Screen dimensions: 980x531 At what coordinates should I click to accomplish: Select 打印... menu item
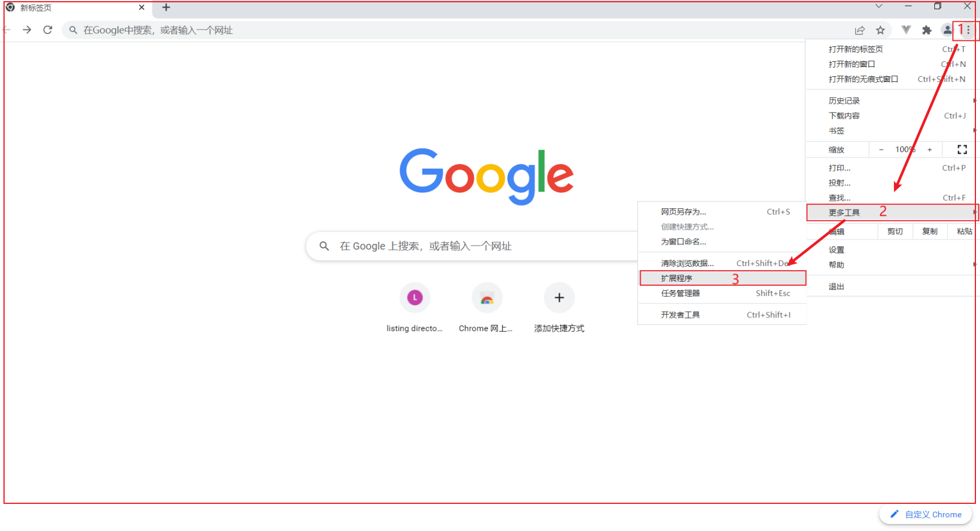(892, 168)
